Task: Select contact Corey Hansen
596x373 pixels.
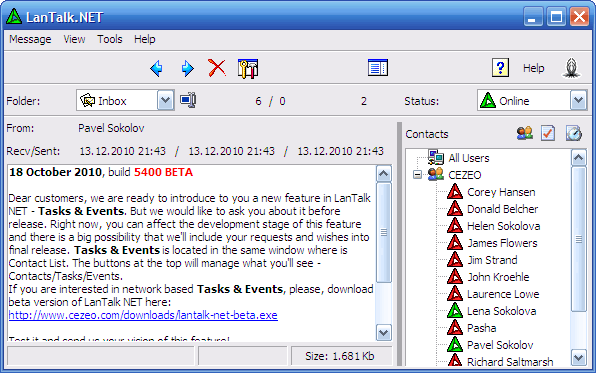Action: (x=501, y=192)
